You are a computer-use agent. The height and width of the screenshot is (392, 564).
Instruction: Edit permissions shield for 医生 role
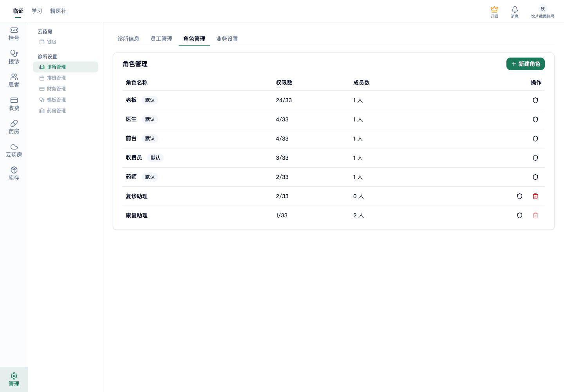535,119
